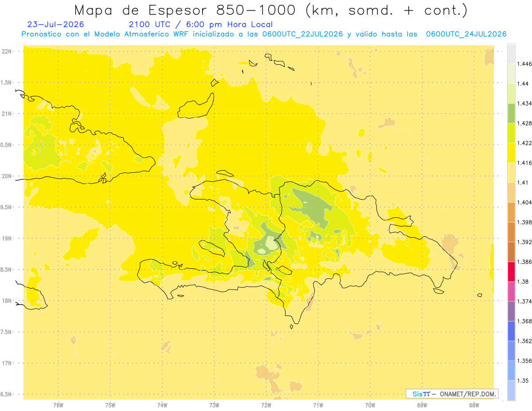Click the 21N latitude axis label

pos(7,114)
